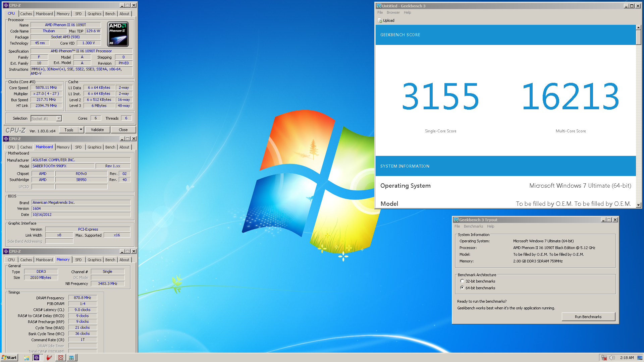
Task: Open Browser menu in Geekbench 3
Action: click(x=393, y=13)
